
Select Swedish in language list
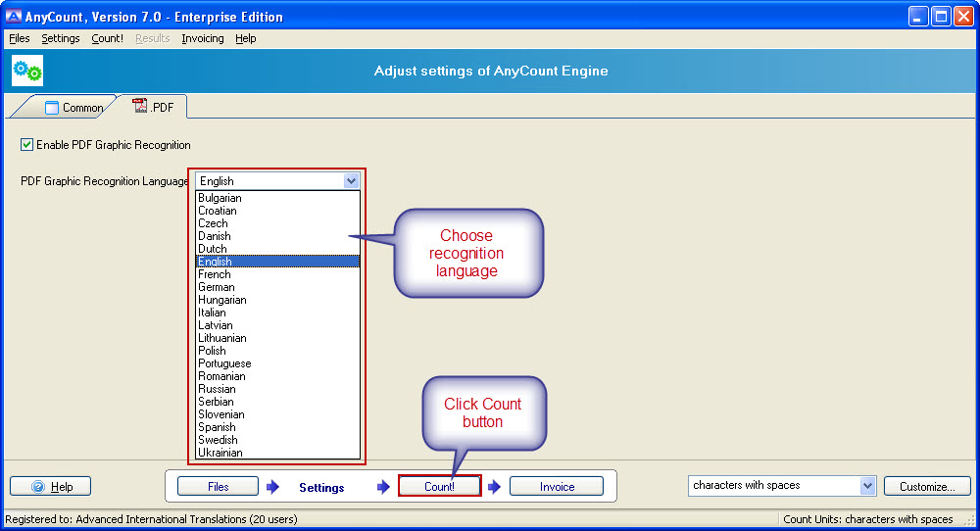pos(278,440)
